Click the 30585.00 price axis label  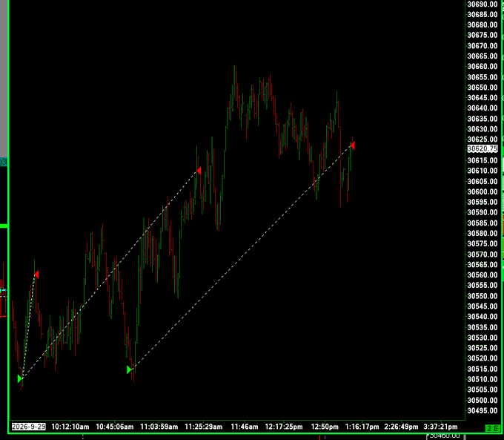(x=483, y=223)
